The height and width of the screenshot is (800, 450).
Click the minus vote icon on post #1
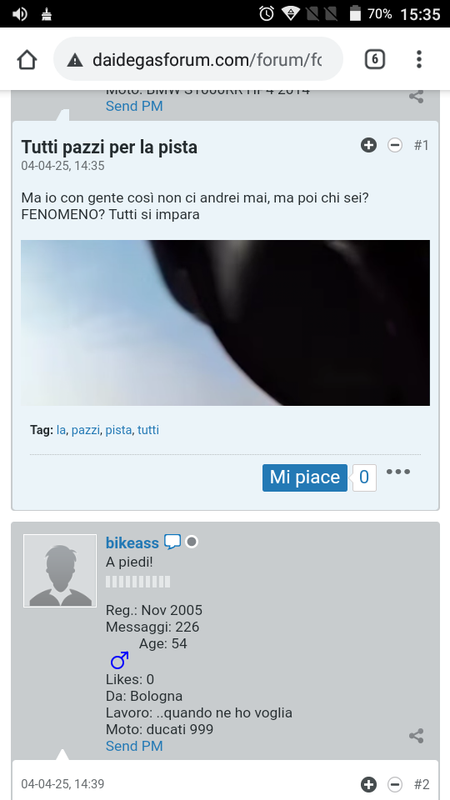(395, 145)
